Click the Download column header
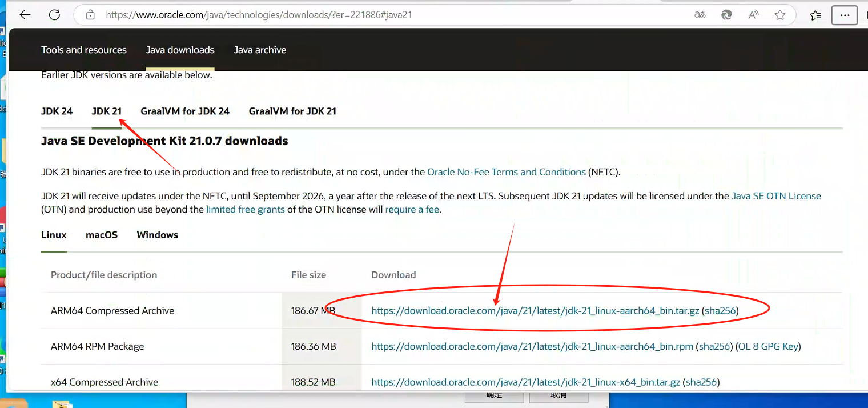This screenshot has height=408, width=868. tap(393, 275)
